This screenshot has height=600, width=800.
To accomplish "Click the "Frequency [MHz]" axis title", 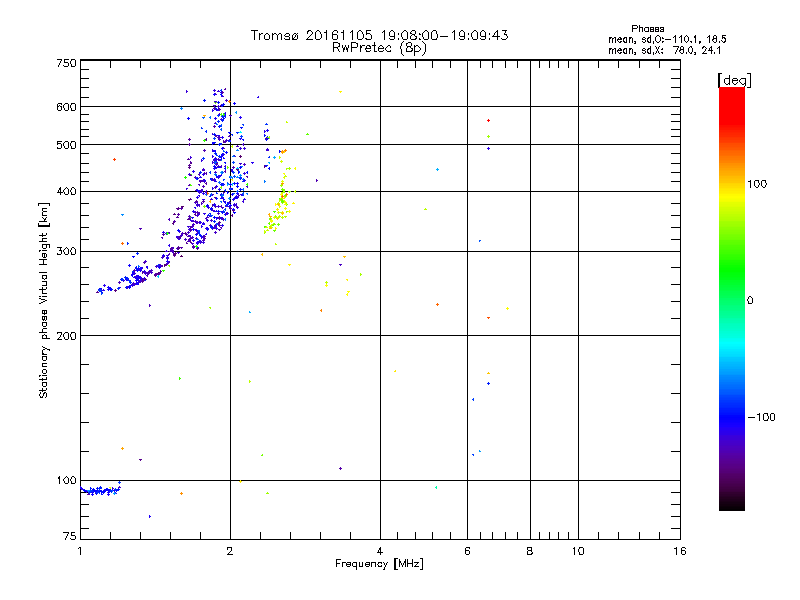I will [379, 564].
